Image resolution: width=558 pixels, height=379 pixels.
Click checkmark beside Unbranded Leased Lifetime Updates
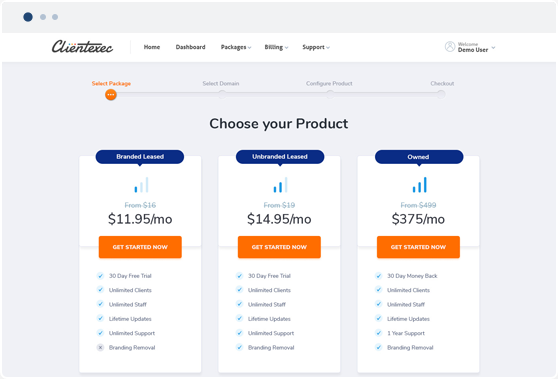point(239,319)
